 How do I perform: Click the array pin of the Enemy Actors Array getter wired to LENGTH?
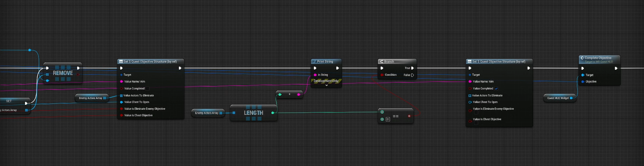point(221,113)
